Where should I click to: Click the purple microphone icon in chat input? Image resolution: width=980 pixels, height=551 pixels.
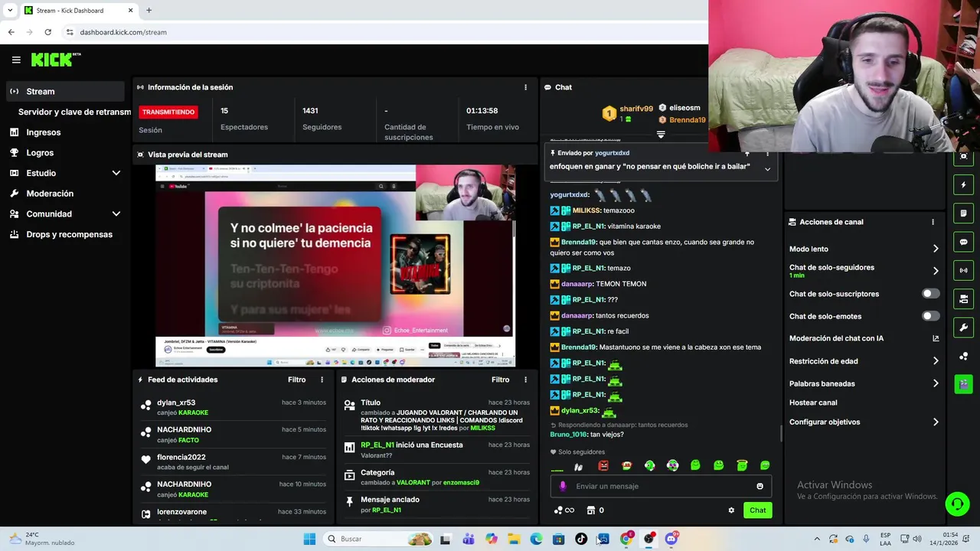[563, 486]
